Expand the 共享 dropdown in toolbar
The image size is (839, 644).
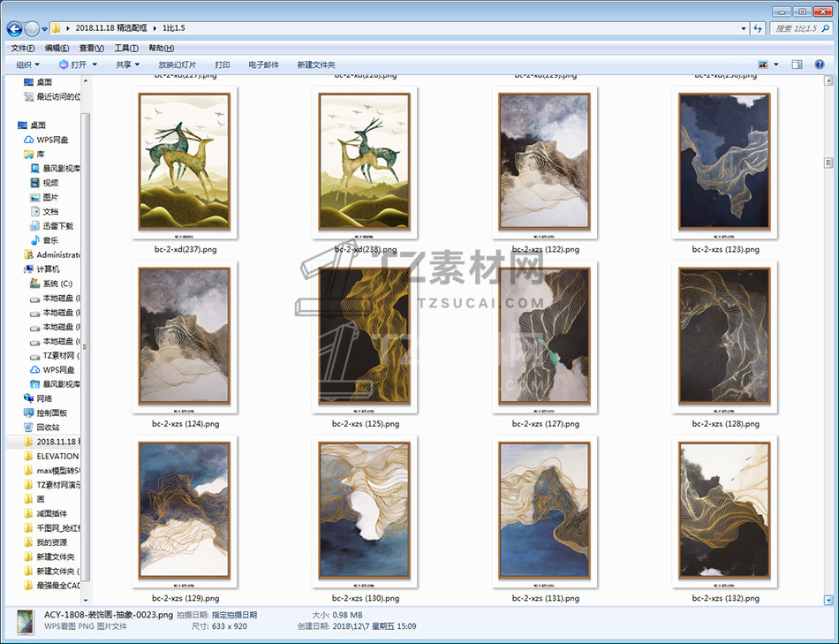128,64
